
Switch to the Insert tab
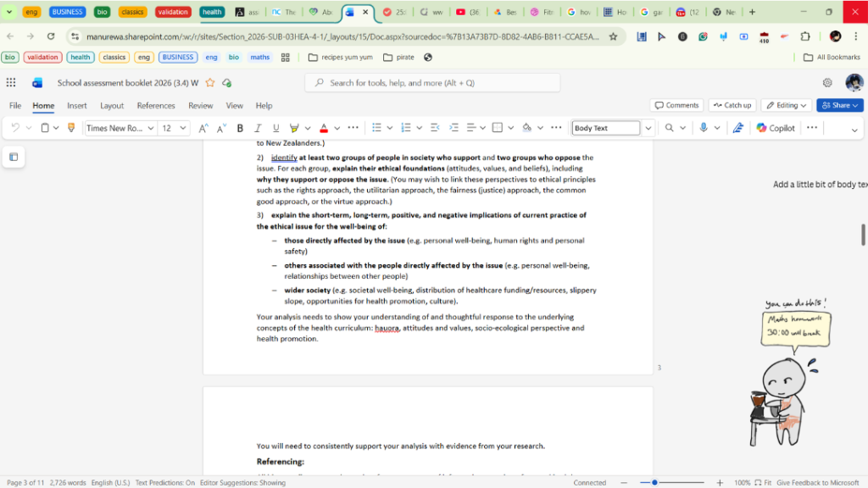(77, 105)
